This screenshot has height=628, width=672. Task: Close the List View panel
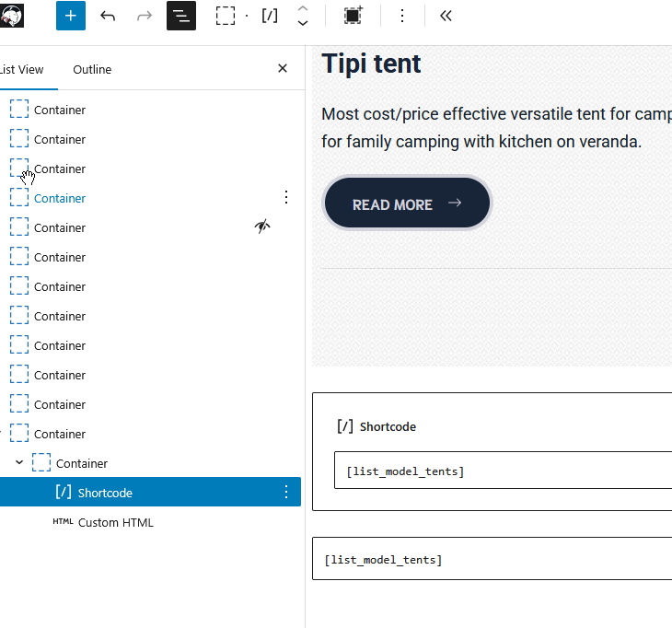coord(283,68)
